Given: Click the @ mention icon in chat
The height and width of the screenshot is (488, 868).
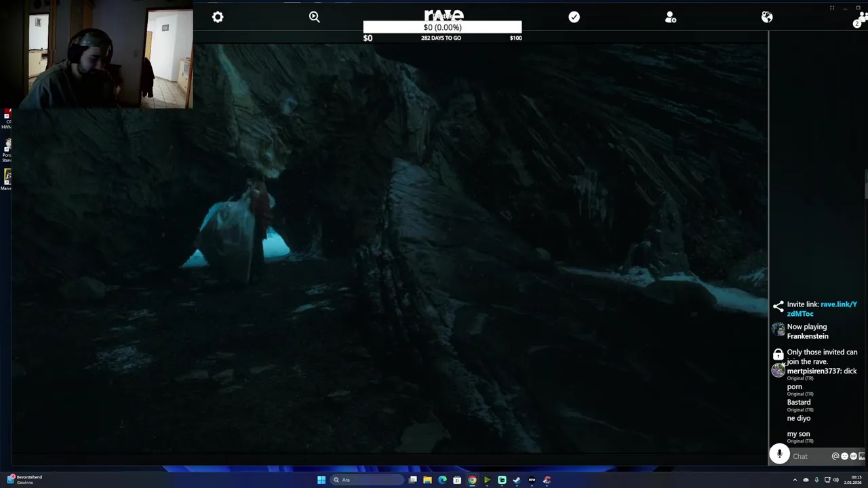Looking at the screenshot, I should pyautogui.click(x=835, y=456).
